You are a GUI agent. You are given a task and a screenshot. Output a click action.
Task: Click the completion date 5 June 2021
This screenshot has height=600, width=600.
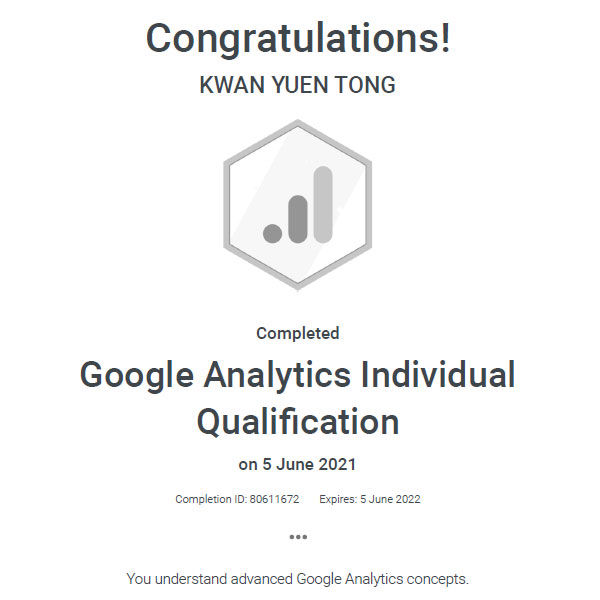click(x=311, y=464)
